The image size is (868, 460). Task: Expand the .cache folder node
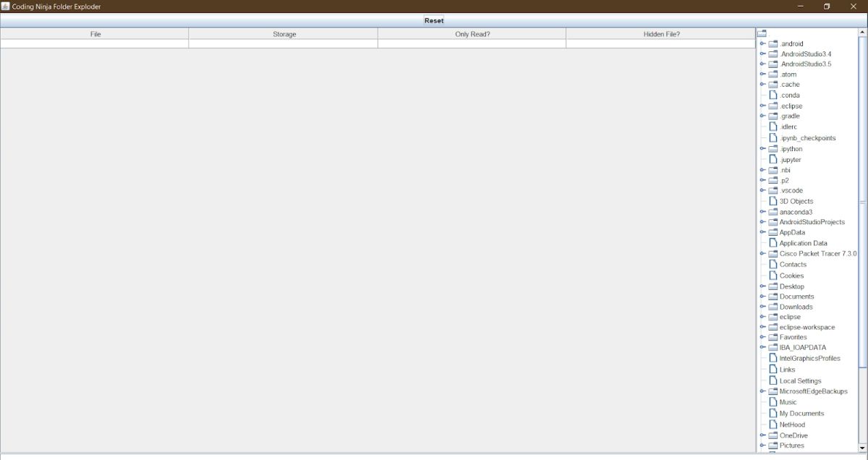click(762, 84)
